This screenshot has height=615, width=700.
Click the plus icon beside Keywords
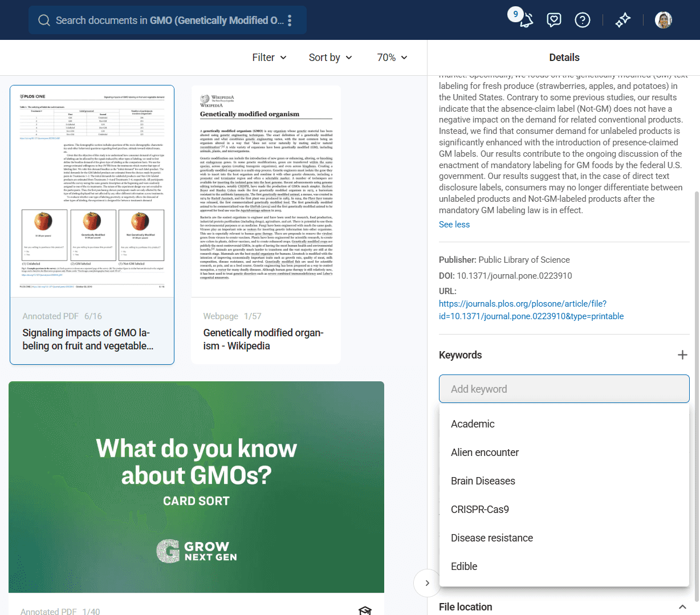pyautogui.click(x=682, y=355)
